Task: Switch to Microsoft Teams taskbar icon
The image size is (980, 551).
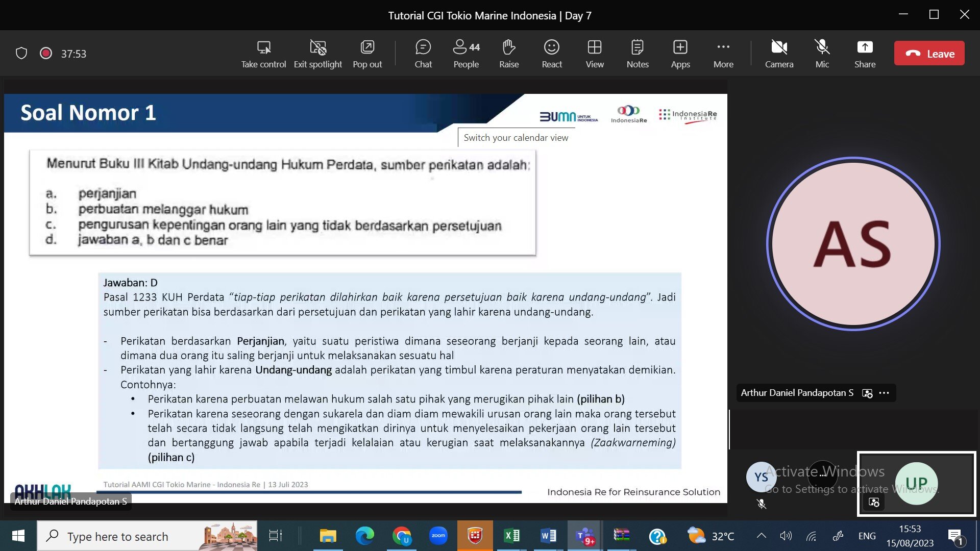Action: pos(585,536)
